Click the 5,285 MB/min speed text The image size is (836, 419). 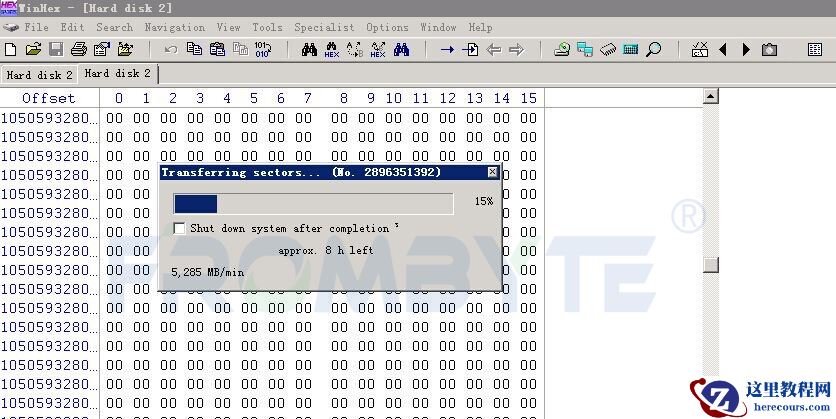[x=207, y=272]
